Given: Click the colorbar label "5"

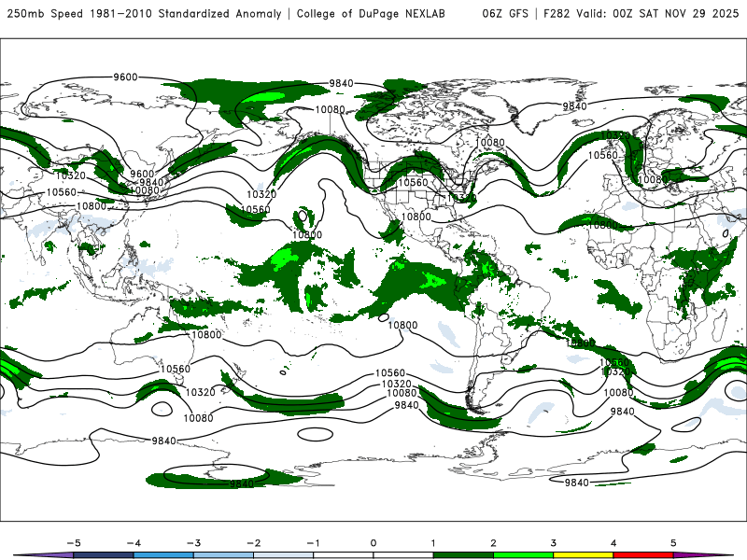Looking at the screenshot, I should pos(673,543).
